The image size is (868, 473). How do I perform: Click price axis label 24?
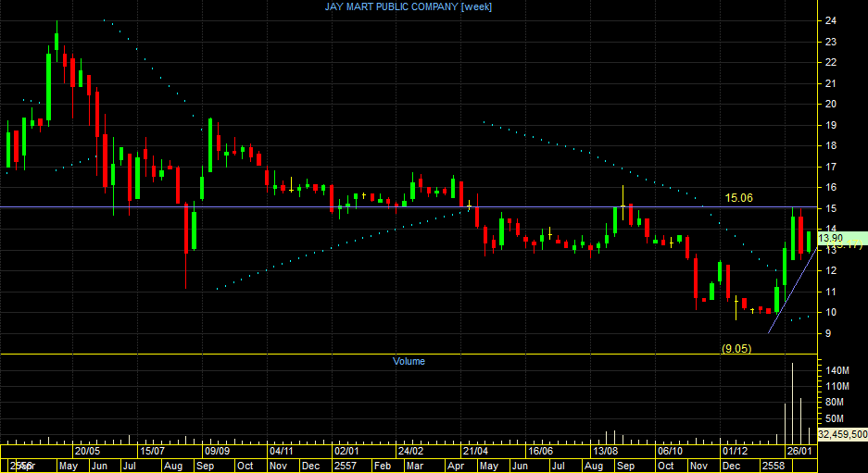[x=830, y=21]
